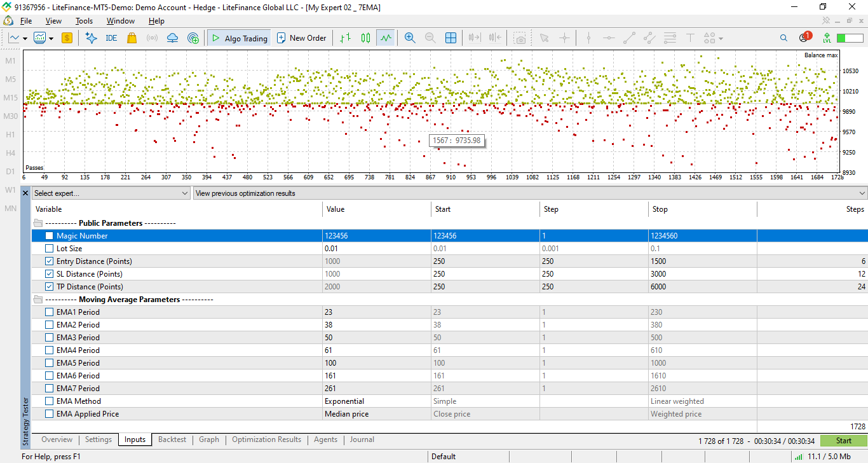Tick the EMA Method checkbox
This screenshot has height=463, width=868.
point(50,401)
